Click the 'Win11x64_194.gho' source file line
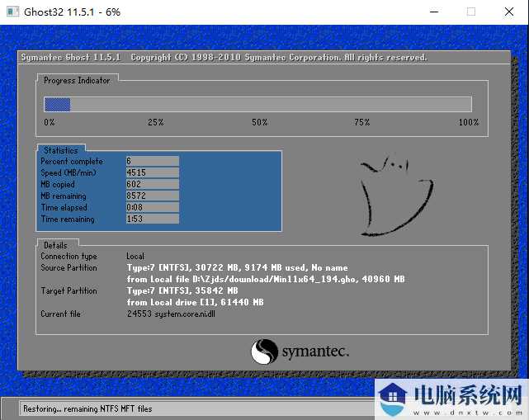Viewport: 529px width, 420px height. point(266,280)
